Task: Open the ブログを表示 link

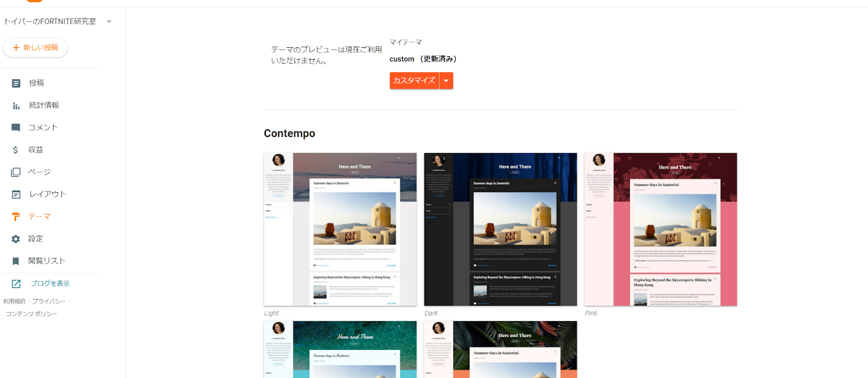Action: 50,283
